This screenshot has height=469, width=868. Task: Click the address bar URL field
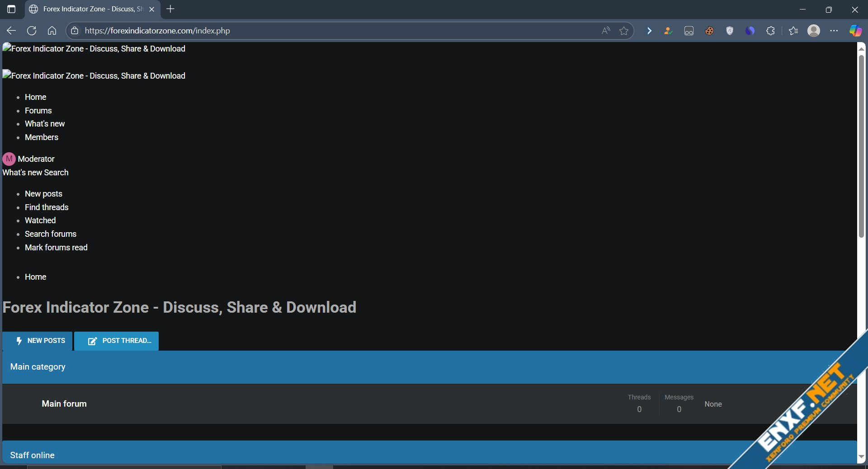(316, 31)
